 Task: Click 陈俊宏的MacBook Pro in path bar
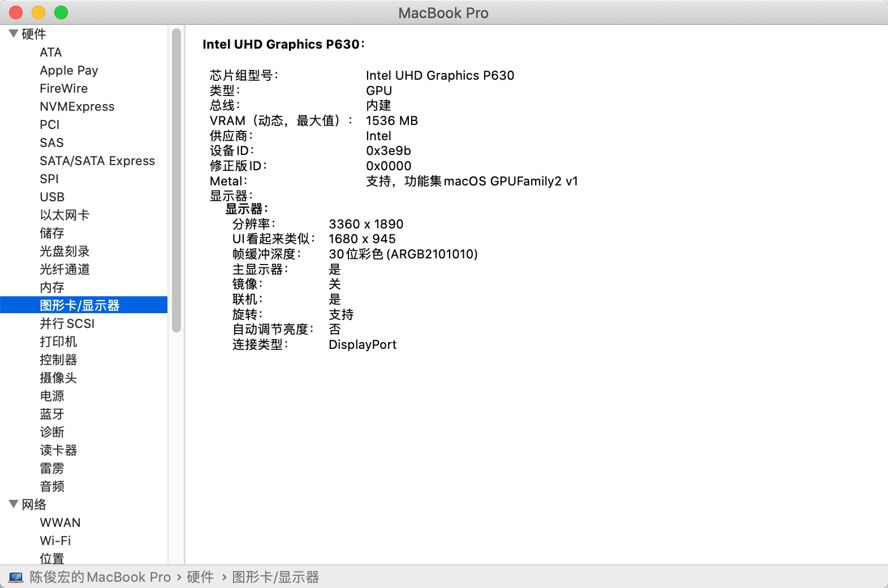pos(100,577)
